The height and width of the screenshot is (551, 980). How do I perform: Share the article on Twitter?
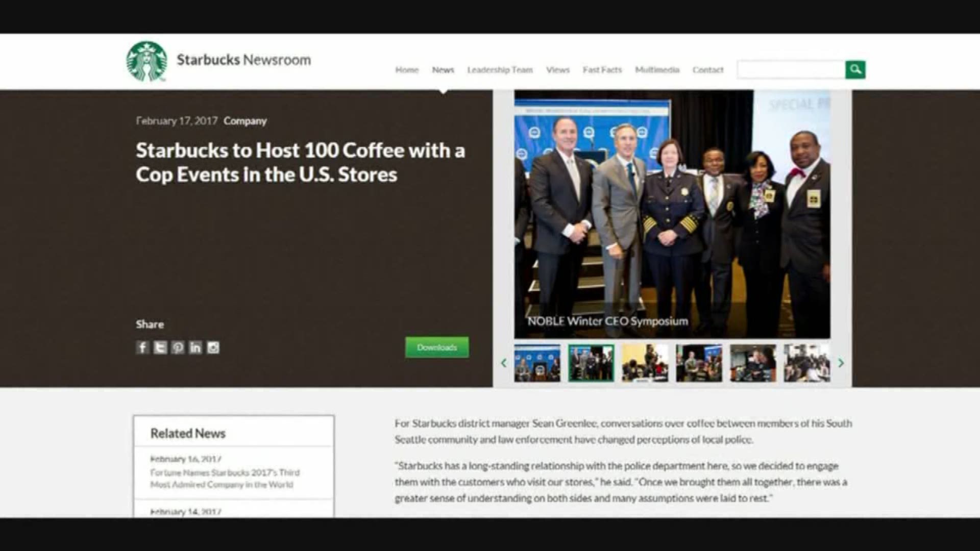160,347
